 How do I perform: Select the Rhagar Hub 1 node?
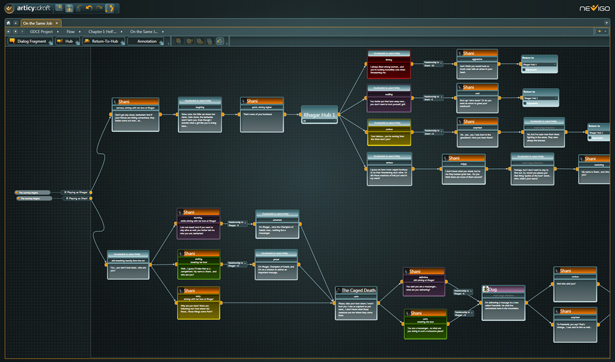(x=319, y=115)
